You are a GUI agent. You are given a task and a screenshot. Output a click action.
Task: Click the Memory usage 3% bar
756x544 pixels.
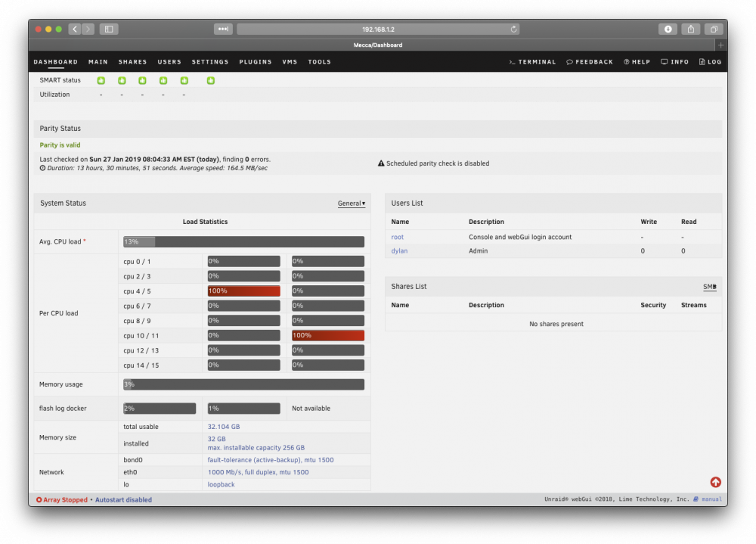point(243,384)
